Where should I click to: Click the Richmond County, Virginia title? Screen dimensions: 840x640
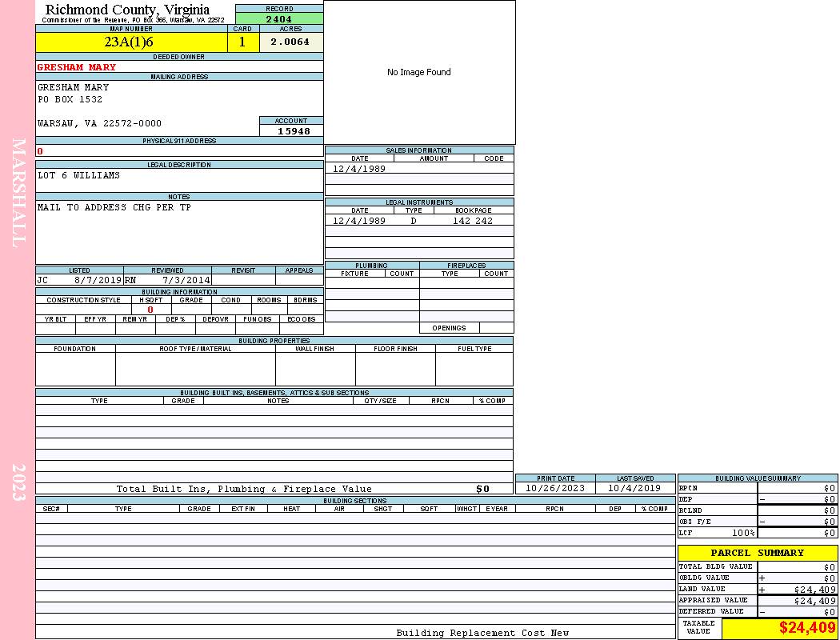point(127,10)
